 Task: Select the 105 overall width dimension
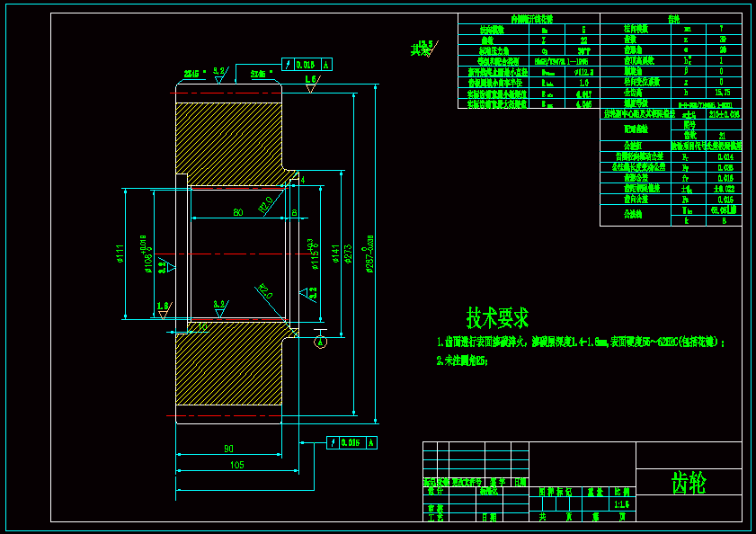click(236, 465)
